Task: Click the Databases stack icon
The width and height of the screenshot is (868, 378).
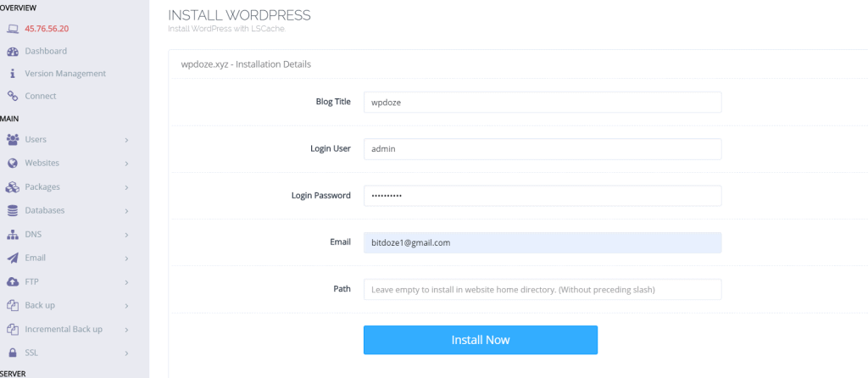Action: 13,211
